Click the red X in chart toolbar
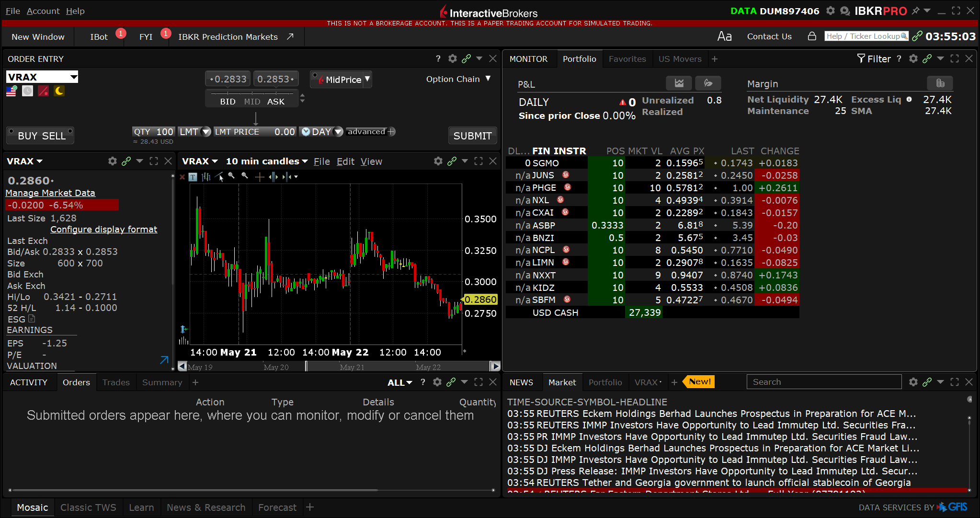Viewport: 980px width, 518px height. [182, 177]
